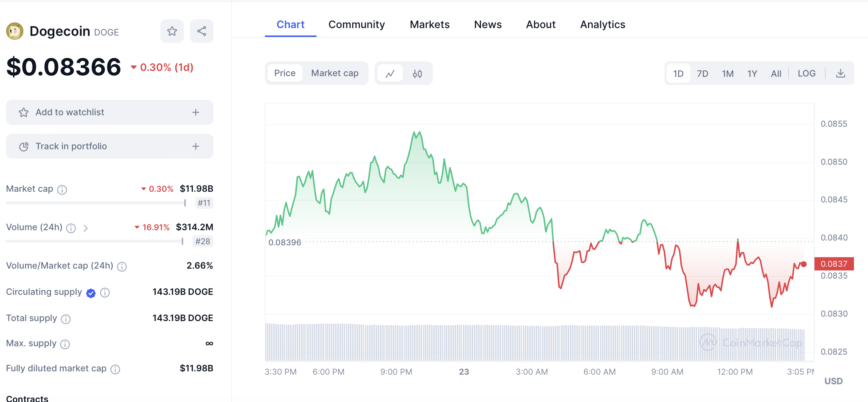Click the Max. supply info icon

pyautogui.click(x=65, y=344)
